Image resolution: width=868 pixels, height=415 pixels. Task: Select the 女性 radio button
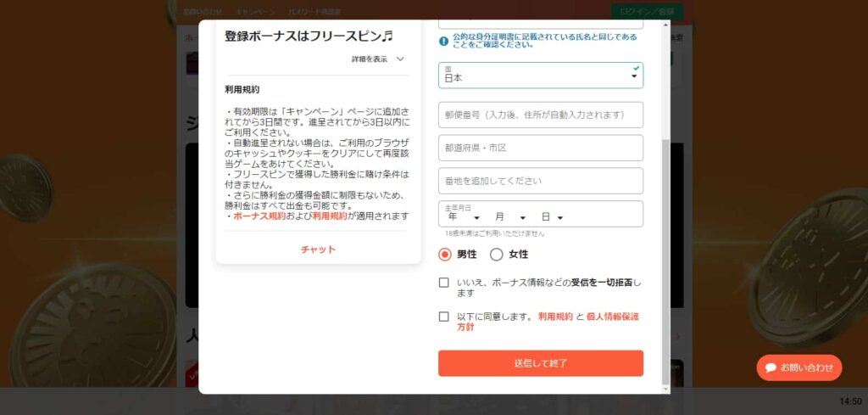point(497,255)
